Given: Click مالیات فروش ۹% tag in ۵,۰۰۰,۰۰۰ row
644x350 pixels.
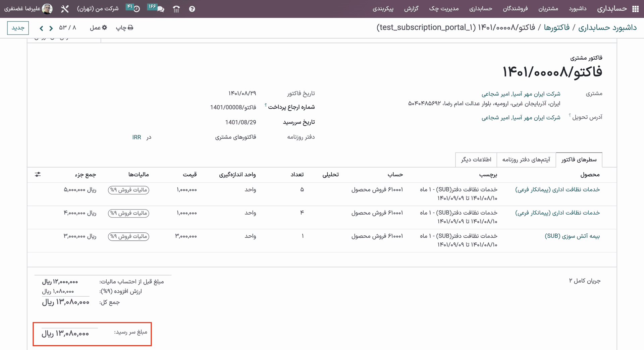Looking at the screenshot, I should coord(128,190).
